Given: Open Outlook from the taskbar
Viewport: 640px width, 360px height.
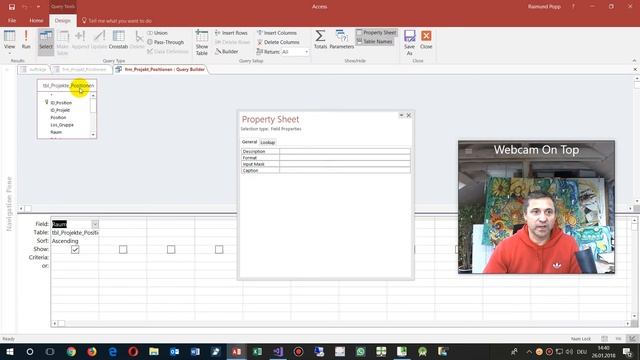Looking at the screenshot, I should click(x=174, y=351).
